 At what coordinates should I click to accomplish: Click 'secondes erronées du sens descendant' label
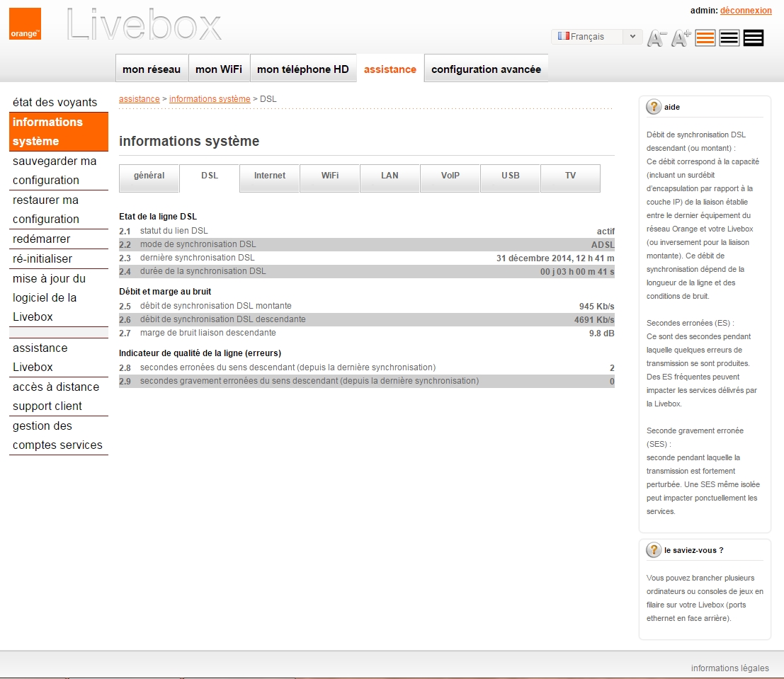pos(288,367)
